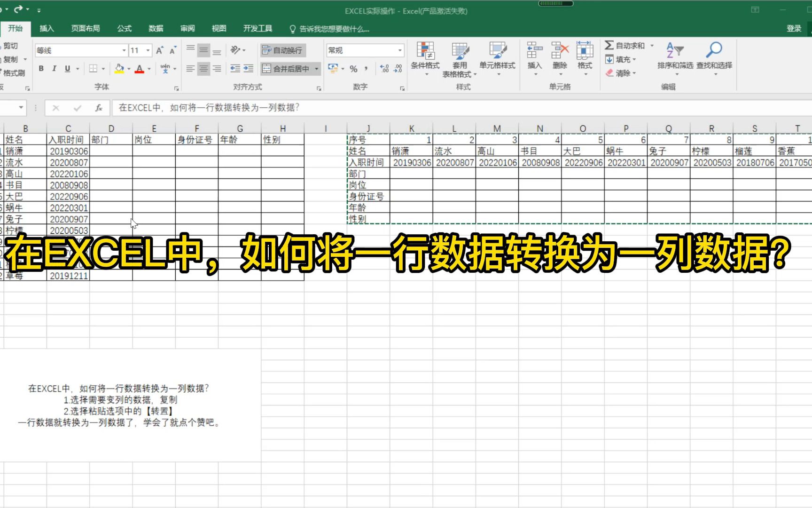Viewport: 812px width, 508px height.
Task: Click 格式刷 format painter
Action: (x=13, y=73)
